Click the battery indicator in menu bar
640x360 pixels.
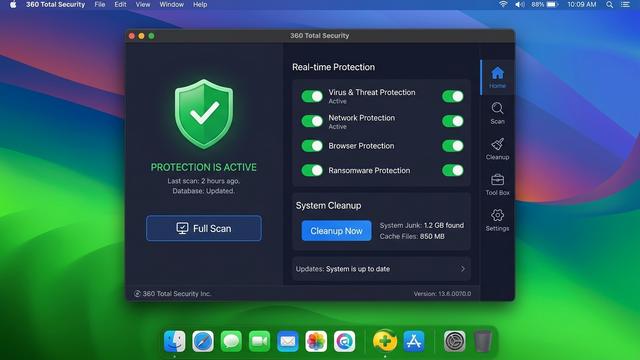point(545,4)
